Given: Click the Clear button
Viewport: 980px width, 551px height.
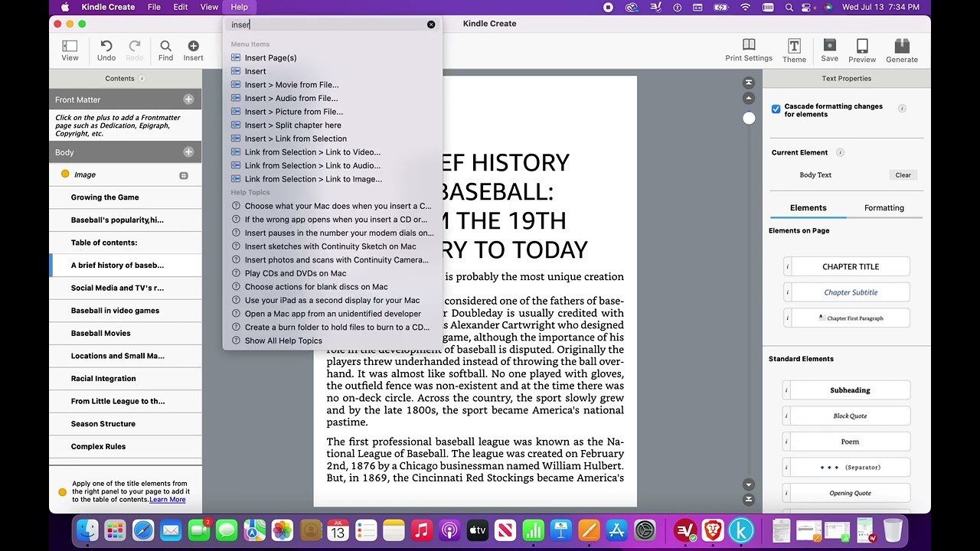Looking at the screenshot, I should [x=903, y=175].
